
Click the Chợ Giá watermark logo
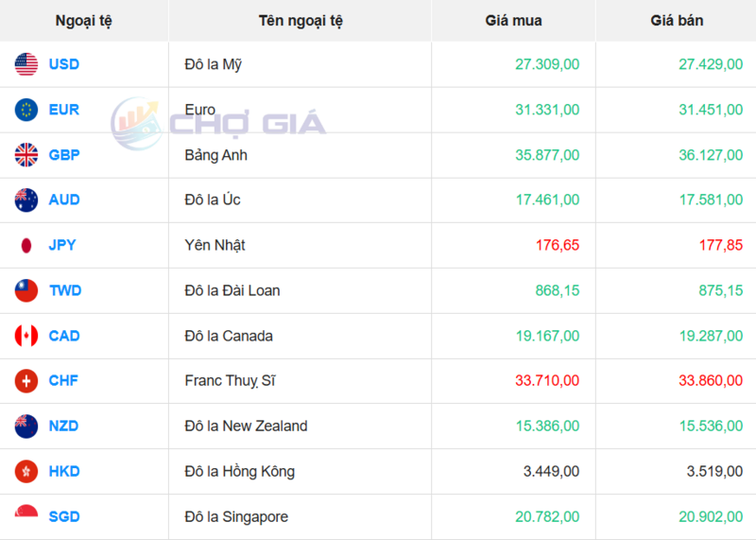point(218,124)
